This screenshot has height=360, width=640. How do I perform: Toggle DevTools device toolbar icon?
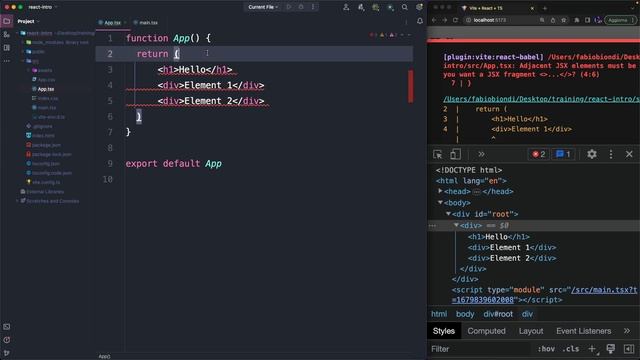tap(455, 154)
